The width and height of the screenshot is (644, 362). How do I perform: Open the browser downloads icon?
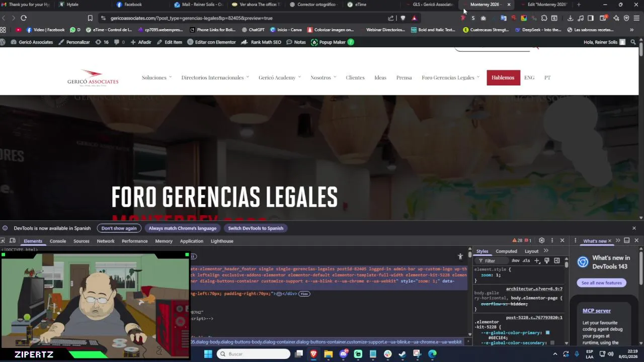pos(570,18)
